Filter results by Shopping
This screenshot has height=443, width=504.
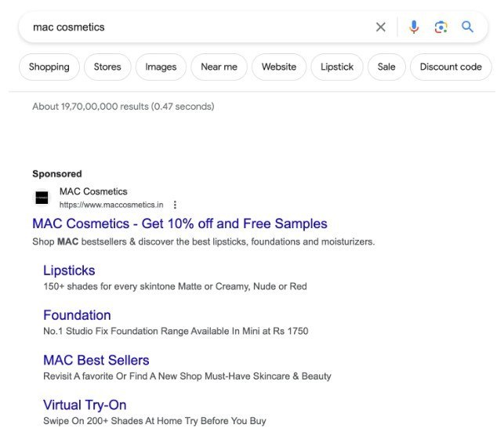(49, 67)
